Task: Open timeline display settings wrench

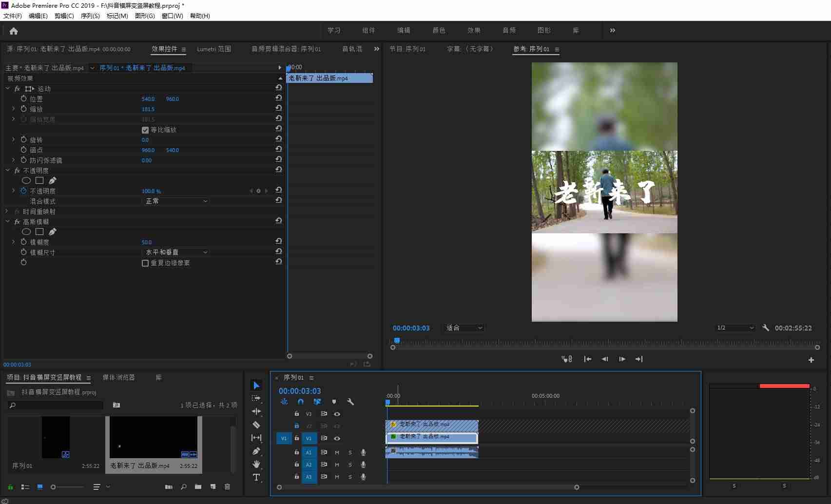Action: pyautogui.click(x=350, y=402)
